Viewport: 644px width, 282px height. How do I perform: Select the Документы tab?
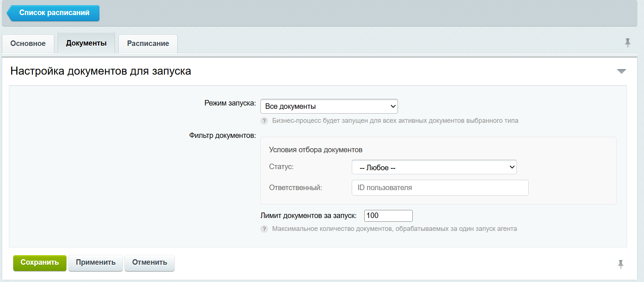coord(86,43)
